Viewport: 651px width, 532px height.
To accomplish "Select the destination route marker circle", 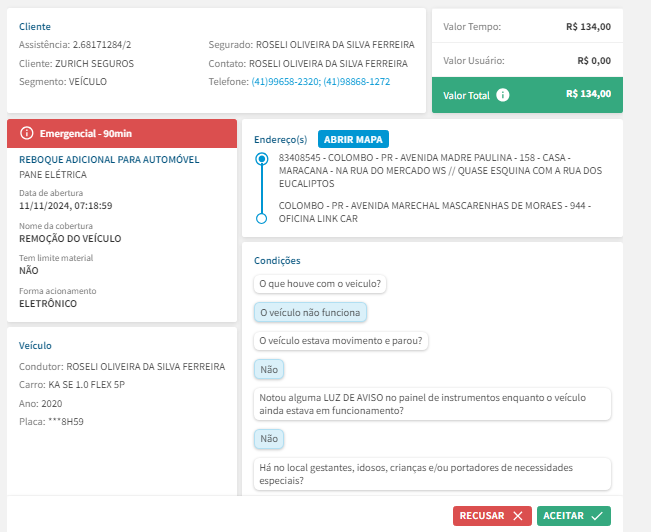I will point(262,217).
